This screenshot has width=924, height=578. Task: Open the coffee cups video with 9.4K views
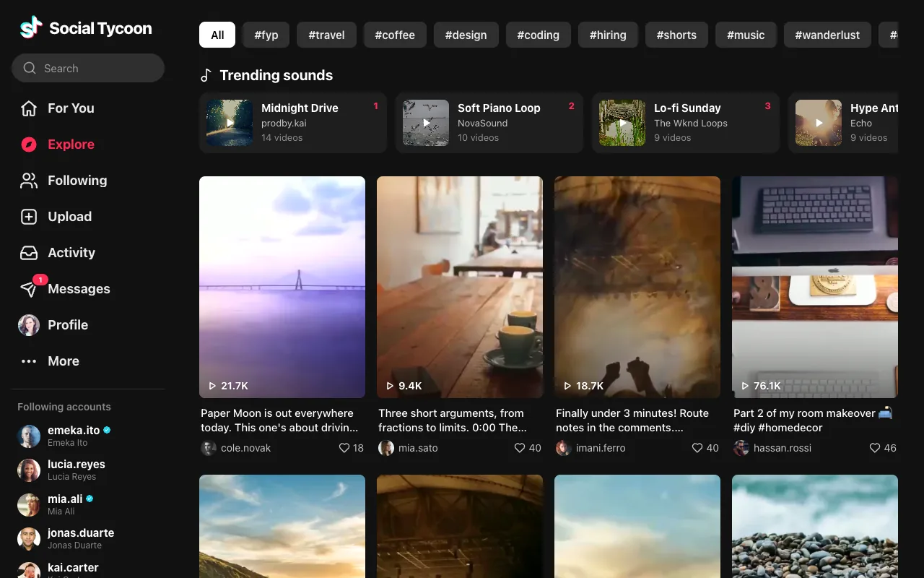coord(460,287)
